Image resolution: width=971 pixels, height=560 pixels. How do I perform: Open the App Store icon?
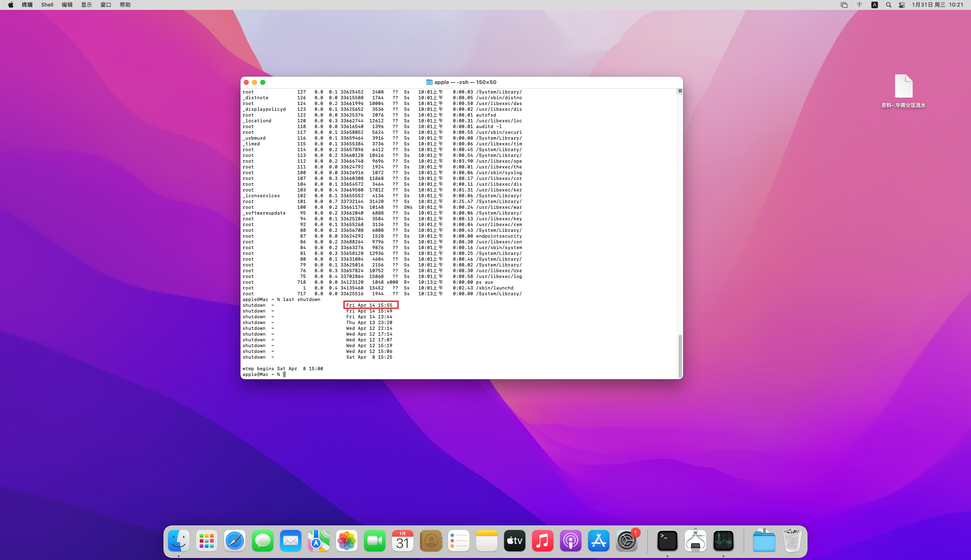click(x=599, y=541)
